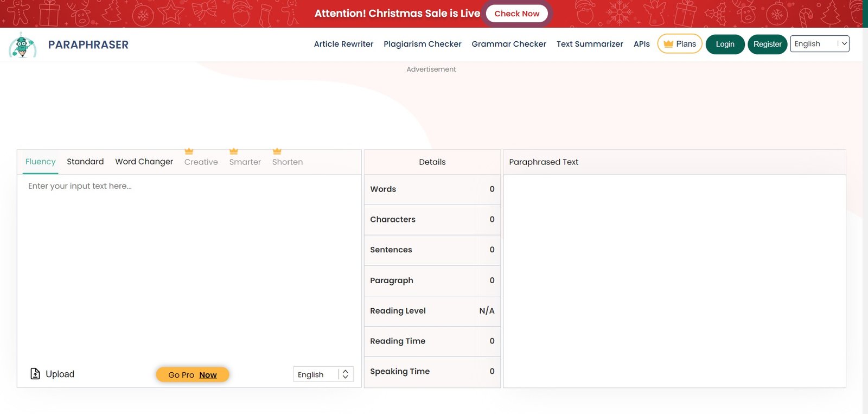Screen dimensions: 868x414
Task: Open the Article Rewriter link
Action: coord(344,44)
